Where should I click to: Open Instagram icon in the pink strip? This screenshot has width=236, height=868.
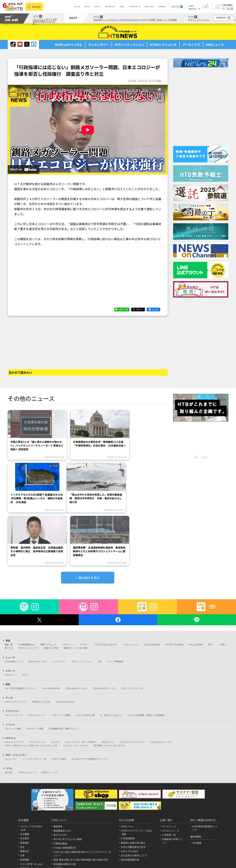click(94, 606)
